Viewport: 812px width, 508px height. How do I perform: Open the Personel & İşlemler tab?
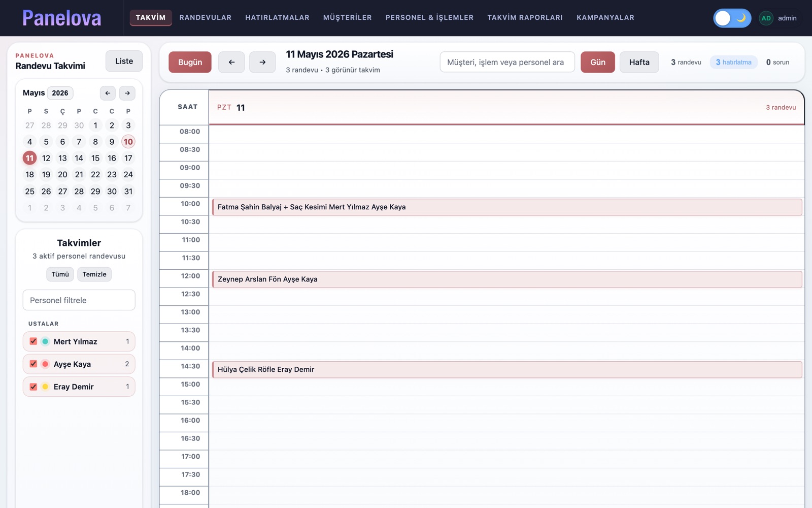429,17
